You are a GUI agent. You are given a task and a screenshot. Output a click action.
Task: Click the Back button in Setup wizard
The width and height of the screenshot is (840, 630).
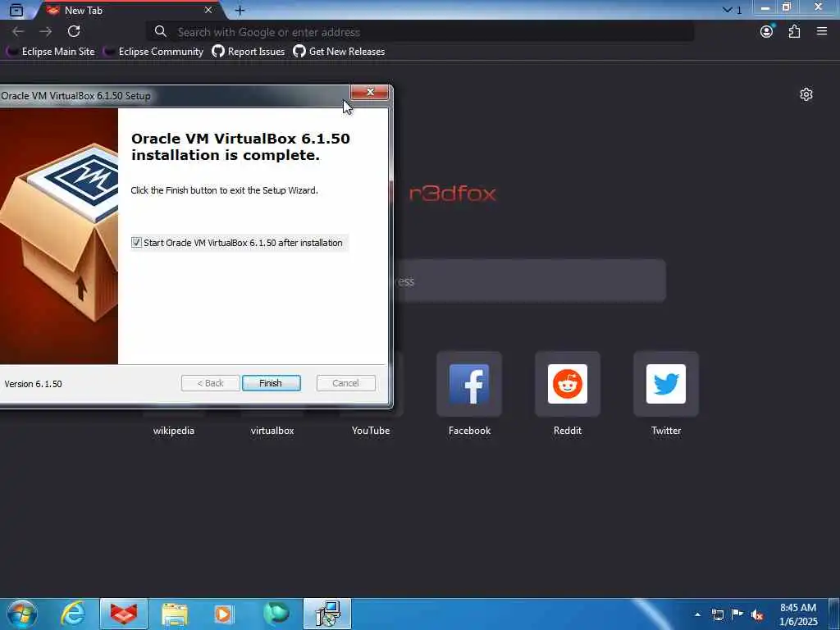tap(210, 383)
